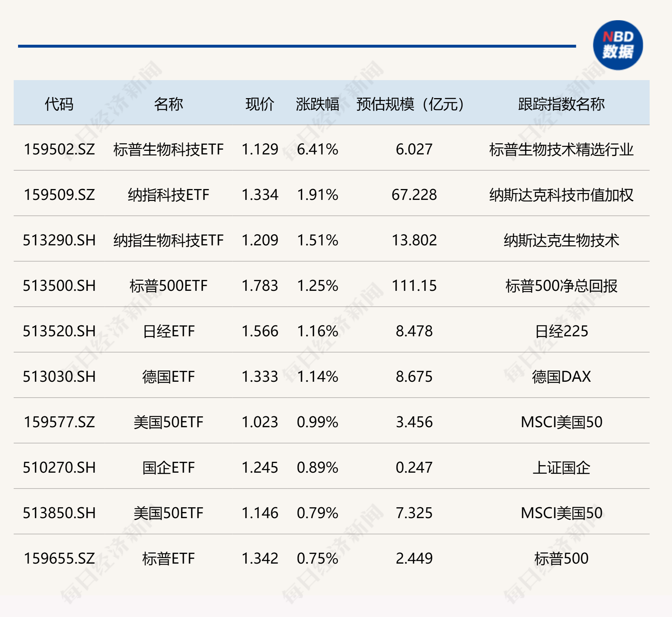The height and width of the screenshot is (617, 672).
Task: Click code 159577.SZ for 美国50ETF
Action: click(x=59, y=422)
